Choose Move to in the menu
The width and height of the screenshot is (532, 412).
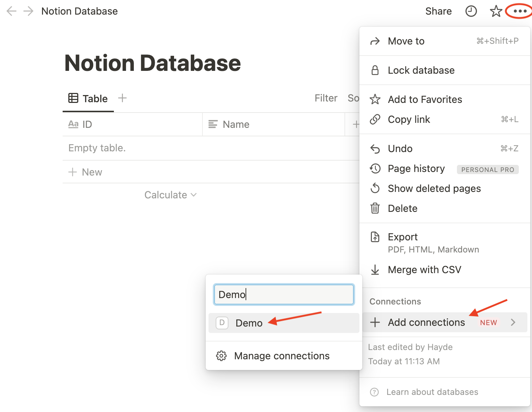[444, 41]
